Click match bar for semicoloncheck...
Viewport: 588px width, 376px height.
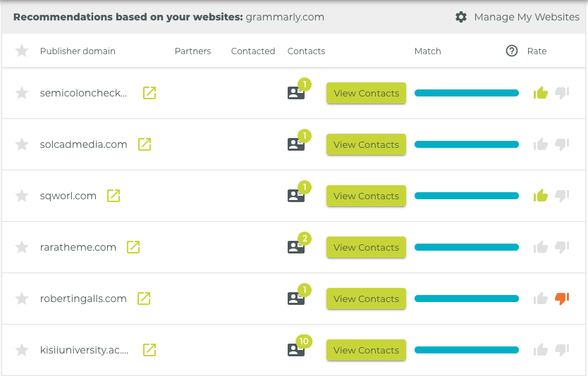click(467, 93)
